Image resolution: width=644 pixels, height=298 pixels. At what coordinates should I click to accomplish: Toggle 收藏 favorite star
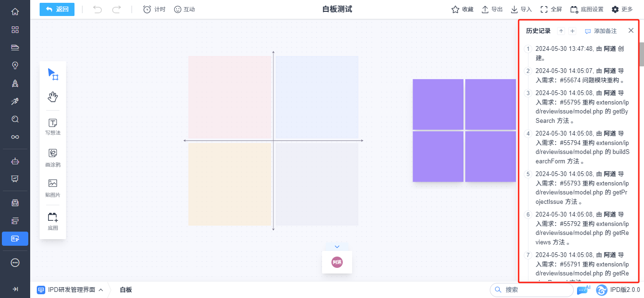(462, 9)
